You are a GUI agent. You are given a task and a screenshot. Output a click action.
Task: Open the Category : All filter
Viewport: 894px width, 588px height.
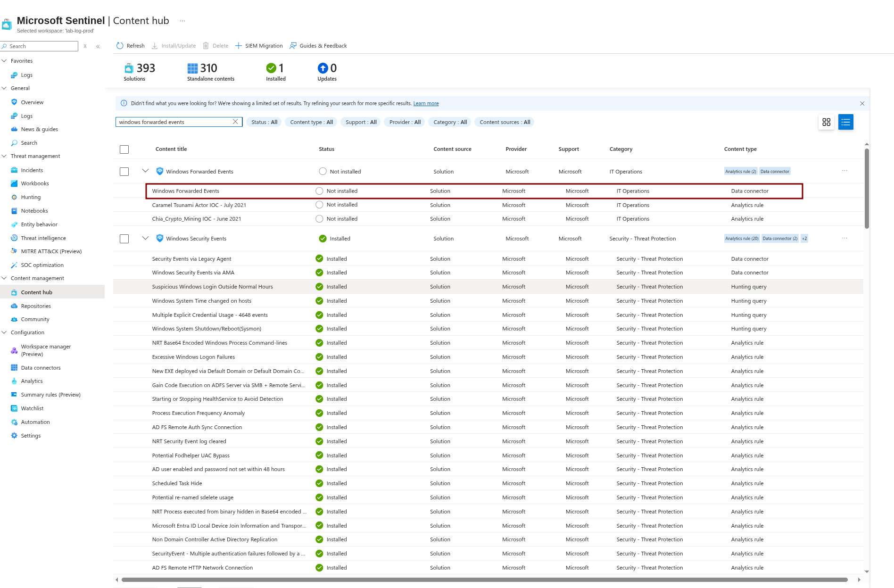tap(450, 122)
